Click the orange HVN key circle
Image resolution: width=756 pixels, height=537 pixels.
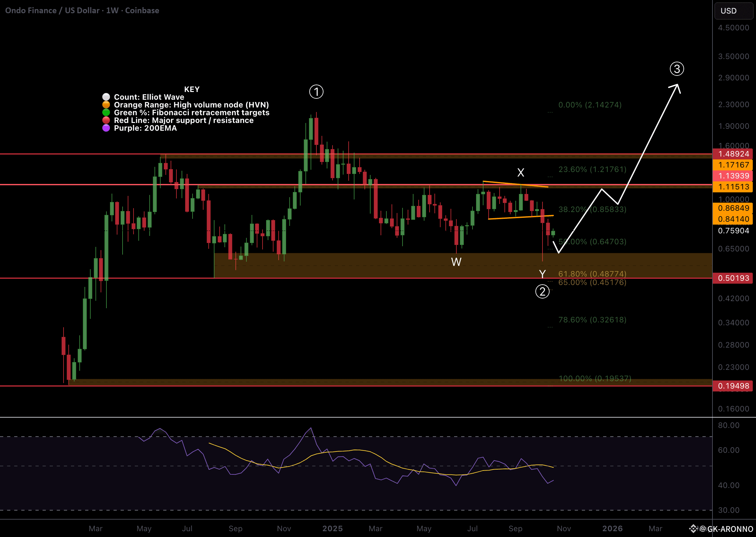pyautogui.click(x=106, y=105)
